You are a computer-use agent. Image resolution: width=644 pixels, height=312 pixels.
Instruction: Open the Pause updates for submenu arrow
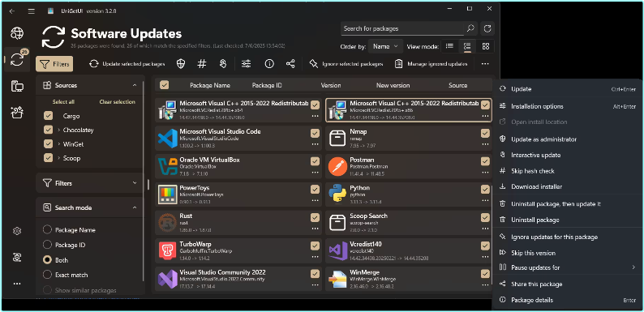[633, 267]
